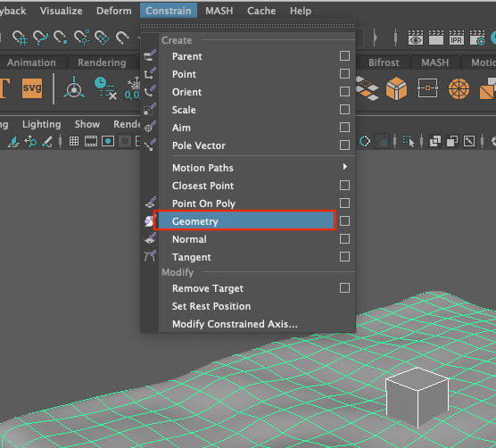Click the Render Current Frame clapperboard icon
Screen dimensions: 496x448
click(x=436, y=37)
